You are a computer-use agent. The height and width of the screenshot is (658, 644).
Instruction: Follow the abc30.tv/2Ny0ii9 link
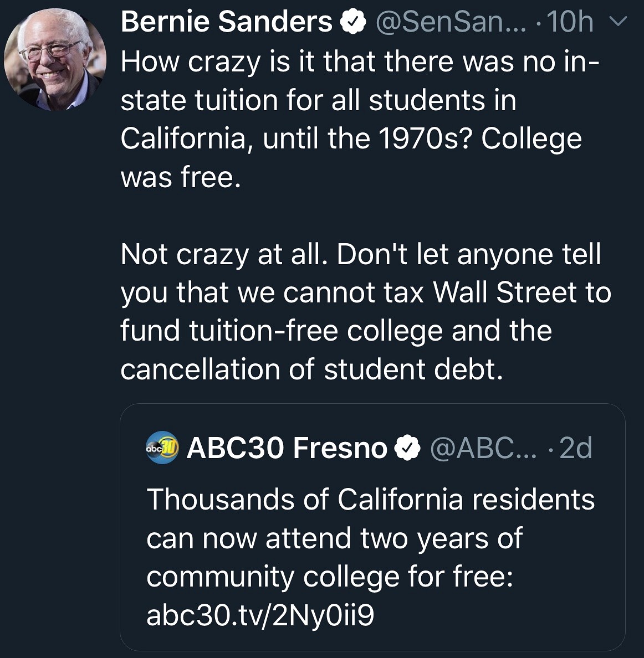[260, 615]
